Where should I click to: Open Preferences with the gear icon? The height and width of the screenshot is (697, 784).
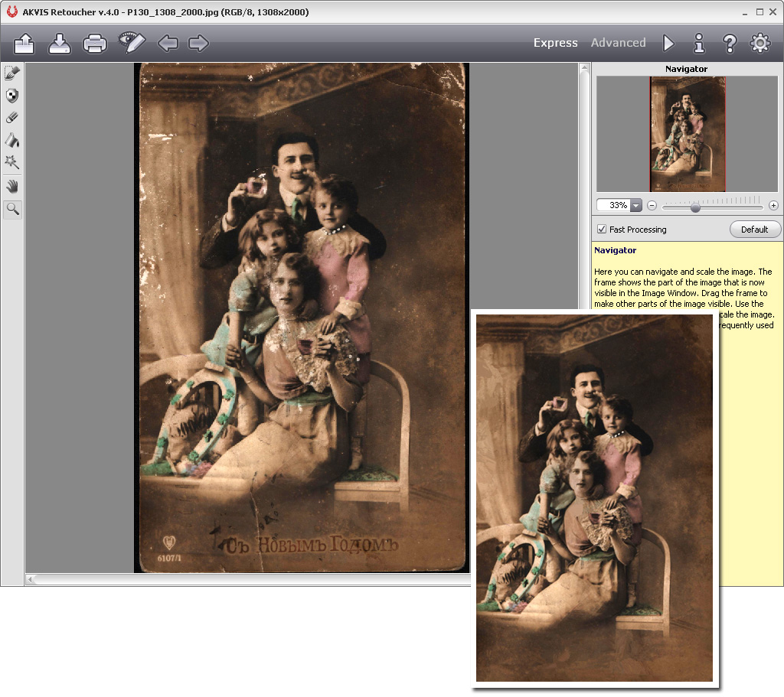(760, 43)
